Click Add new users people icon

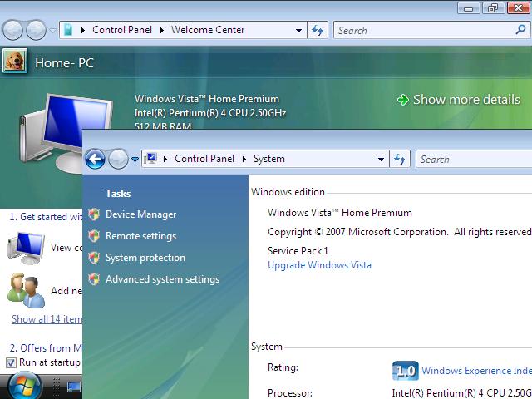pos(26,290)
